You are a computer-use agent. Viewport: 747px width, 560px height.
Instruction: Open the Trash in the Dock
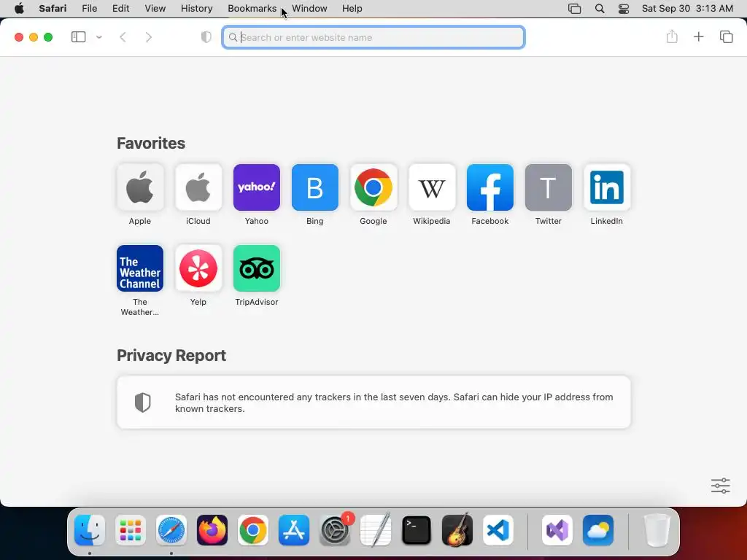[657, 530]
